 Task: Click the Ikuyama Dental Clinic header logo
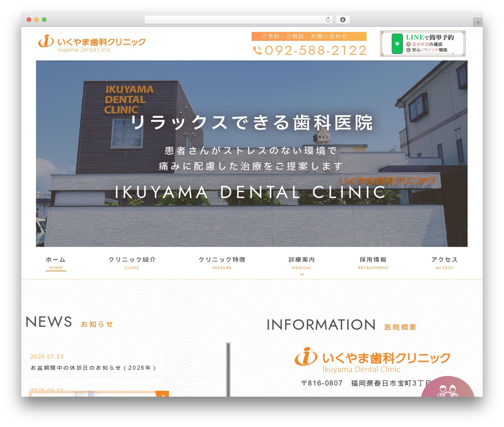click(92, 44)
